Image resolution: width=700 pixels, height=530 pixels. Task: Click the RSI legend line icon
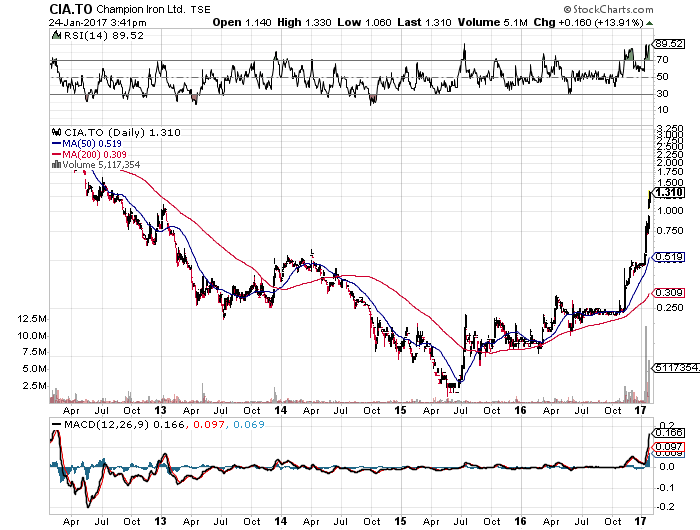(56, 35)
